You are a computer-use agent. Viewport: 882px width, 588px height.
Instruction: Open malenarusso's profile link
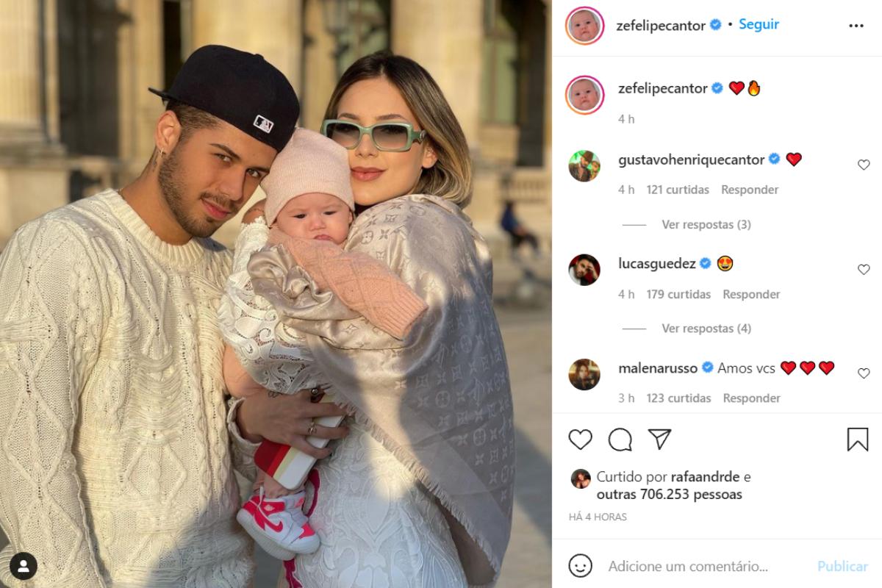[658, 368]
